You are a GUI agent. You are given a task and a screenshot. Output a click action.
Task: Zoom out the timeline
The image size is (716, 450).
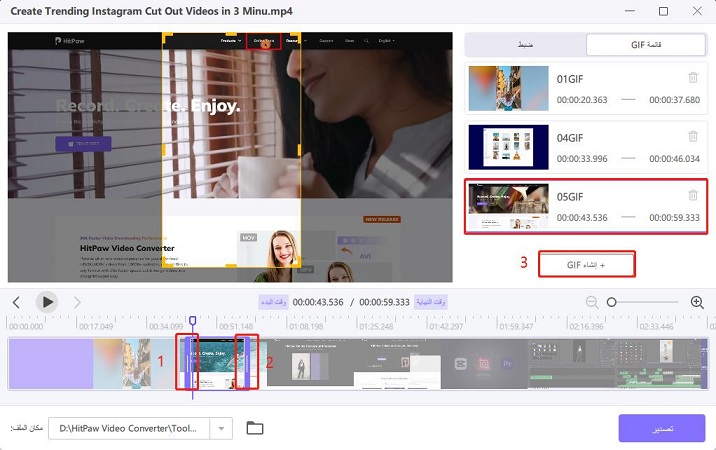pyautogui.click(x=592, y=302)
